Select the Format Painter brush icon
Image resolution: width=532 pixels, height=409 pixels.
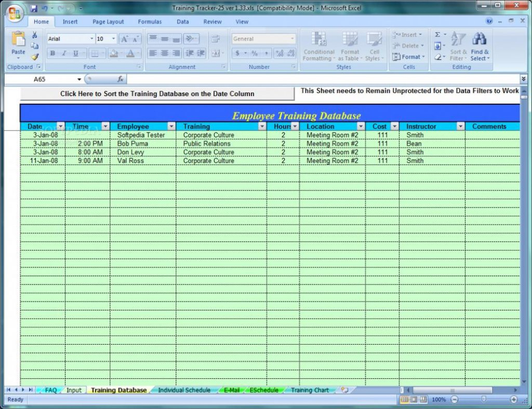[35, 57]
